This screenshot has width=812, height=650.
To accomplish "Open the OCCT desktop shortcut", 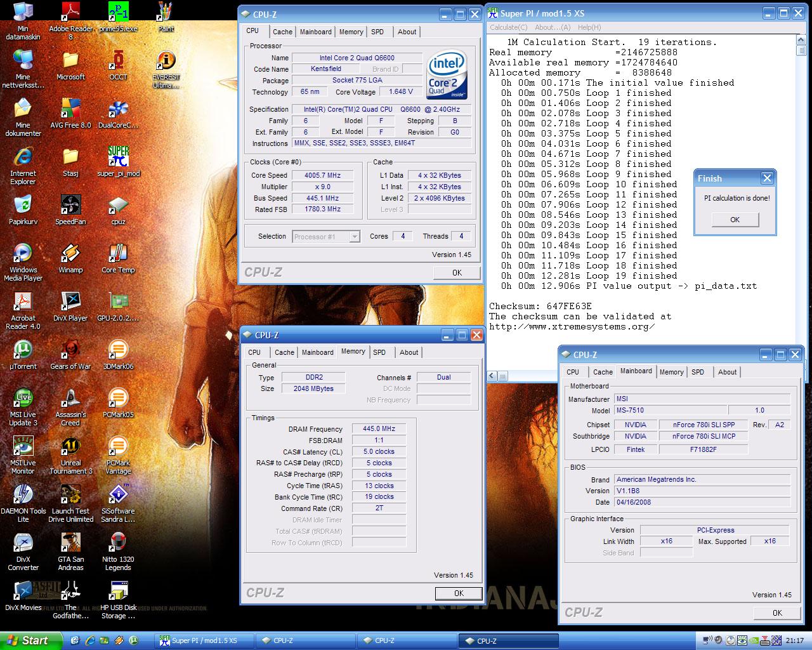I will [118, 66].
